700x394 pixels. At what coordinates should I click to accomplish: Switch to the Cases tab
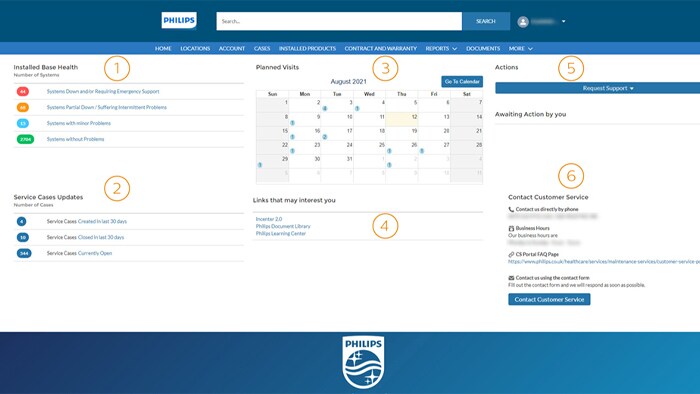(x=262, y=49)
